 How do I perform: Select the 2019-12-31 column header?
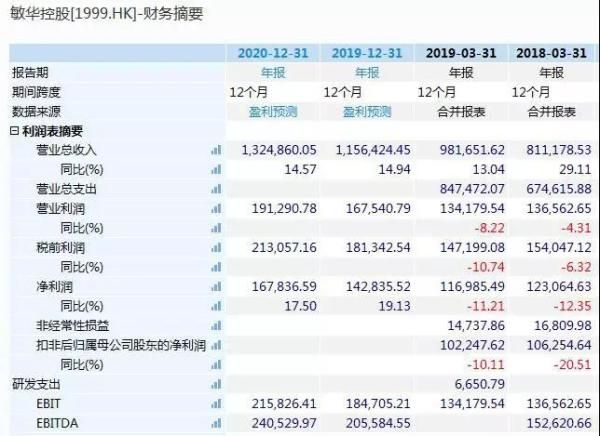tap(367, 53)
